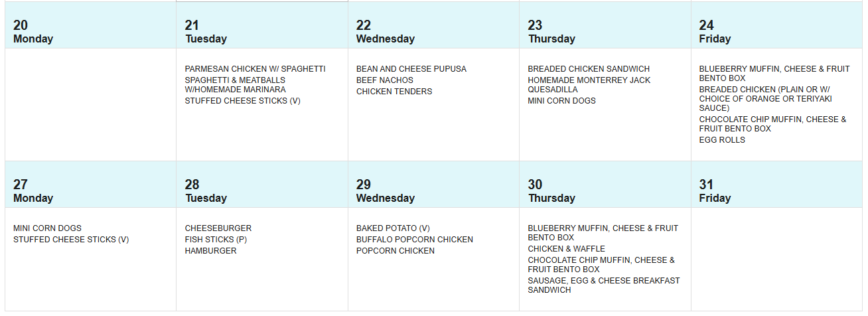Open Fish Sticks (P) menu item
The width and height of the screenshot is (868, 316).
point(216,240)
